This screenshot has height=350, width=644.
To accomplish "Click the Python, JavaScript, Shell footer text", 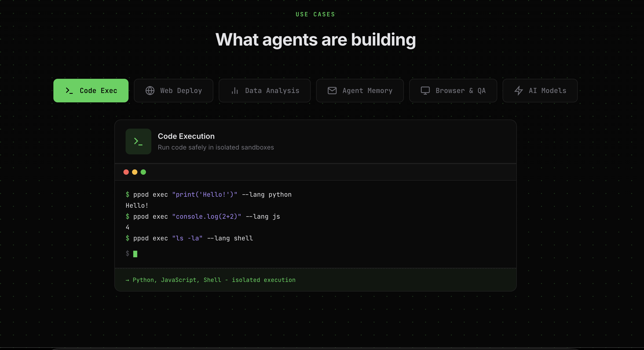I will 211,280.
